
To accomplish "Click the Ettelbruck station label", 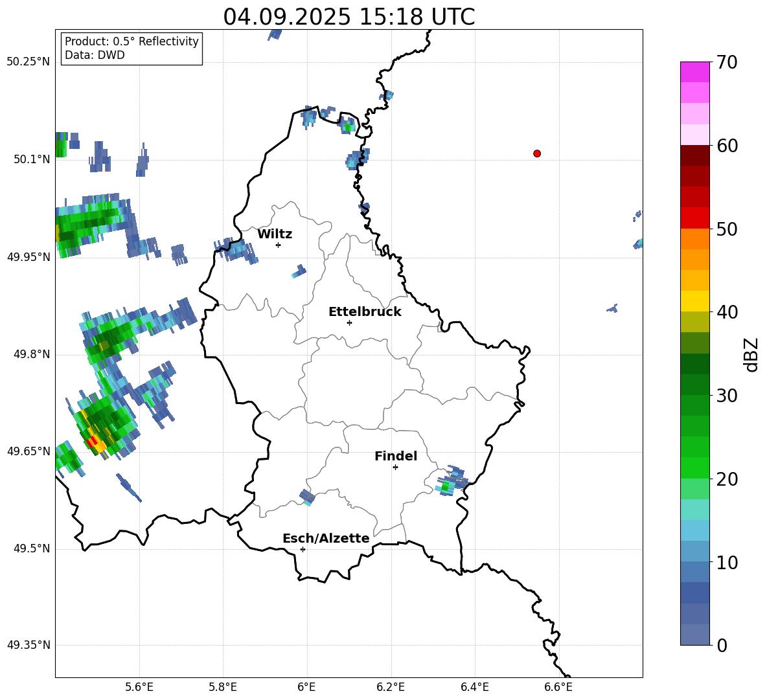I will click(365, 312).
